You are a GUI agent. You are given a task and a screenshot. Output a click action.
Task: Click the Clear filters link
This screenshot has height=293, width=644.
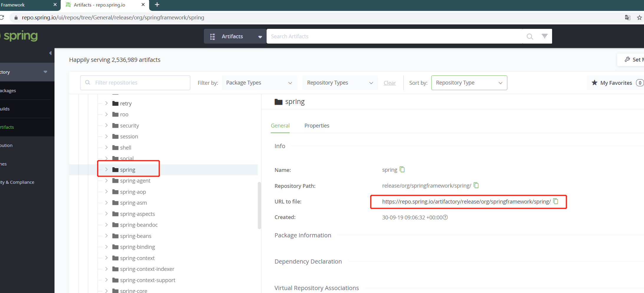[x=389, y=83]
